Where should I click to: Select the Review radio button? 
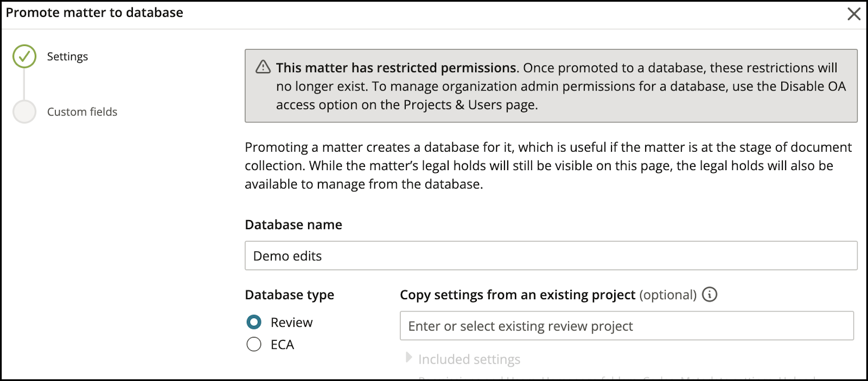pos(254,322)
